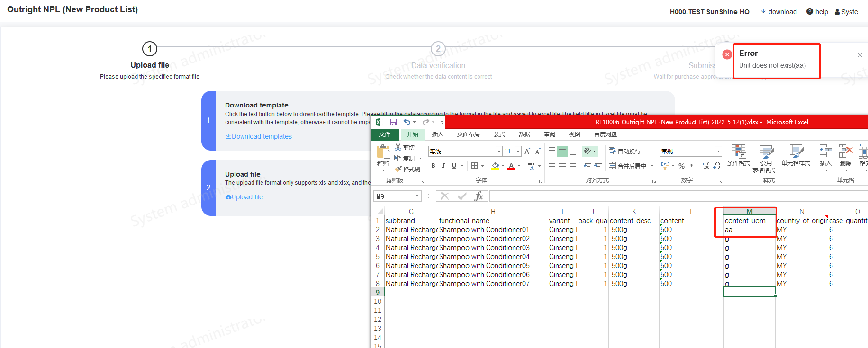Click the Save icon in Excel's quick access toolbar

[393, 122]
